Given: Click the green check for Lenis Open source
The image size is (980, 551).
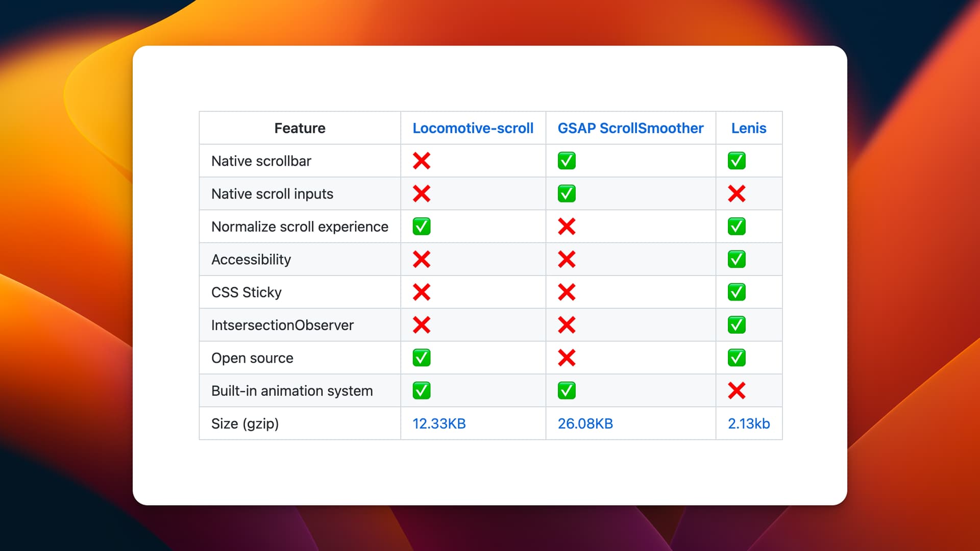Looking at the screenshot, I should click(737, 358).
